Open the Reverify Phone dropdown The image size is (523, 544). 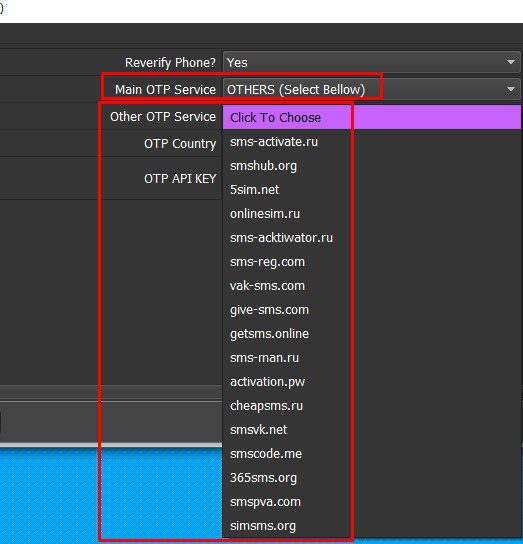click(x=372, y=62)
